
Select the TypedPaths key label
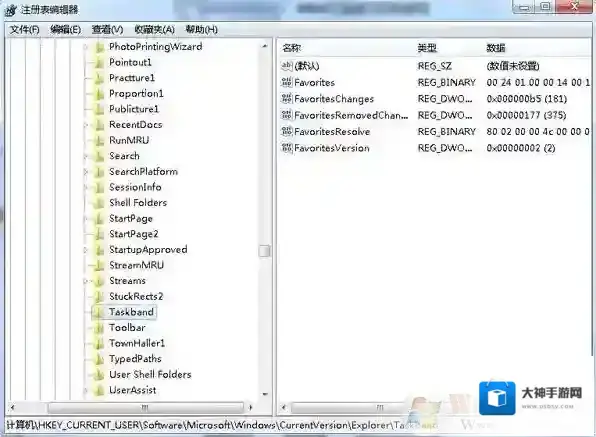pyautogui.click(x=135, y=359)
